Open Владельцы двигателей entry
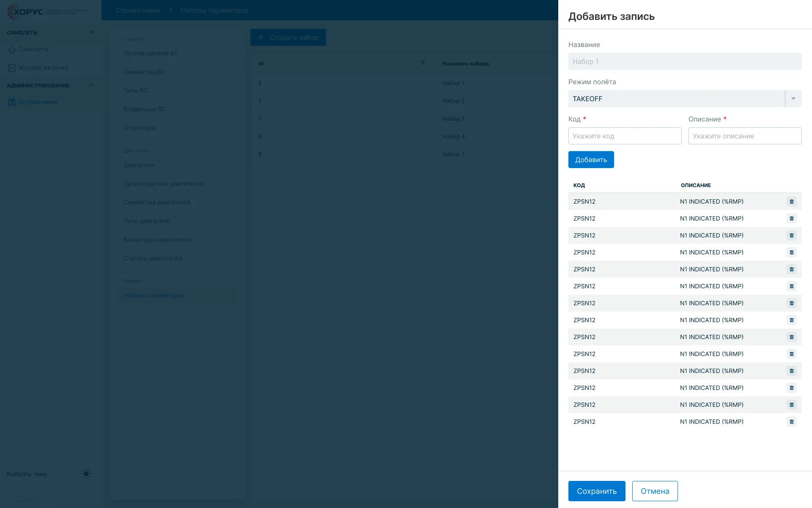Image resolution: width=812 pixels, height=508 pixels. pyautogui.click(x=157, y=240)
